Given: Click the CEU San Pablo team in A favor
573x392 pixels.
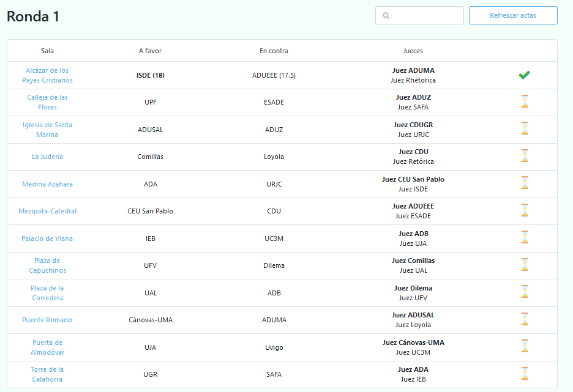Looking at the screenshot, I should click(150, 211).
